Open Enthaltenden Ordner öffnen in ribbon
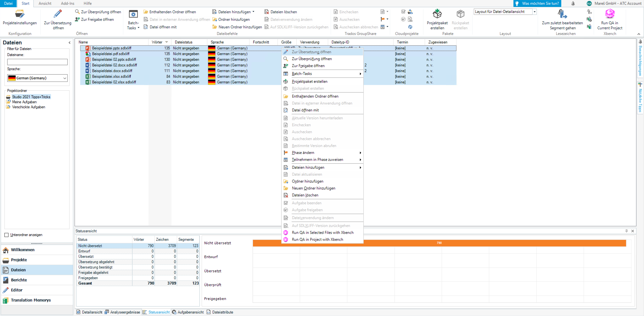The image size is (644, 316). click(x=170, y=12)
